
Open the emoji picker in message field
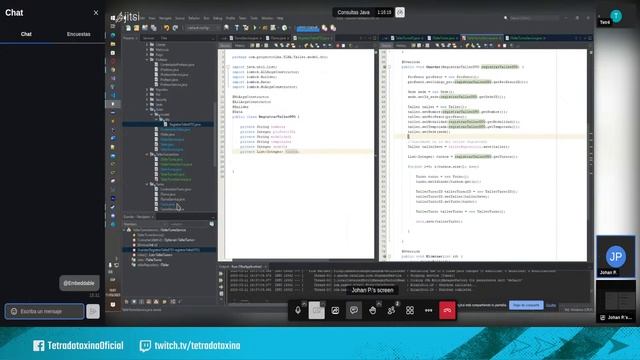click(x=14, y=311)
